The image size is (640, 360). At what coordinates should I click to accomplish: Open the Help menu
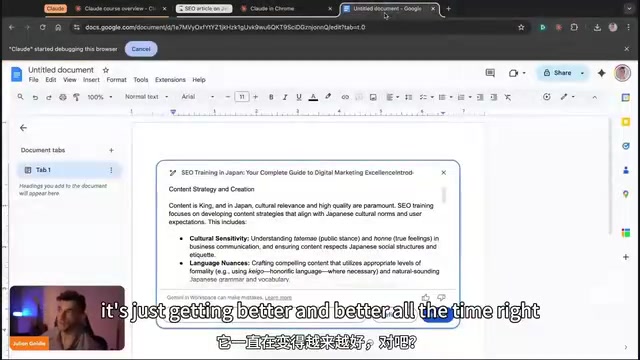point(199,80)
